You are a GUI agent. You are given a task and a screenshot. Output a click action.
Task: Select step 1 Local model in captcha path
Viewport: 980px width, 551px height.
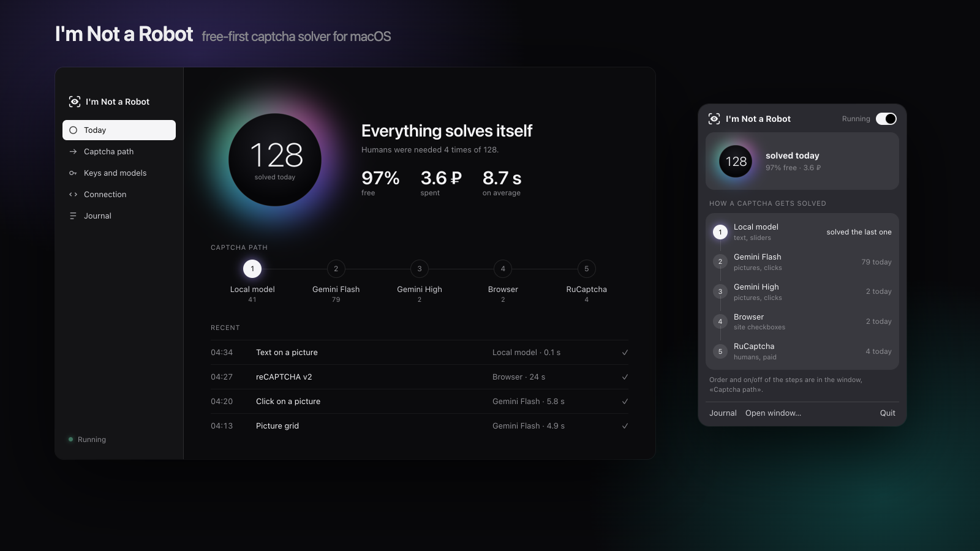tap(252, 269)
